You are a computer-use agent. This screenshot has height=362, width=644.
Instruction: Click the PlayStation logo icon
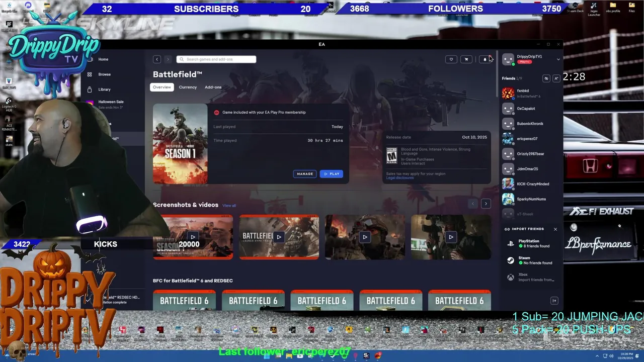tap(510, 243)
